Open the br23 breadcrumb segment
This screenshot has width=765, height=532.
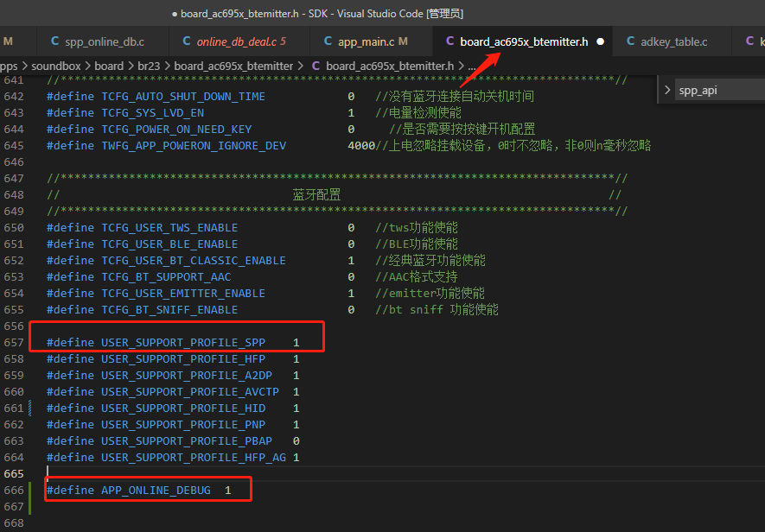(149, 66)
